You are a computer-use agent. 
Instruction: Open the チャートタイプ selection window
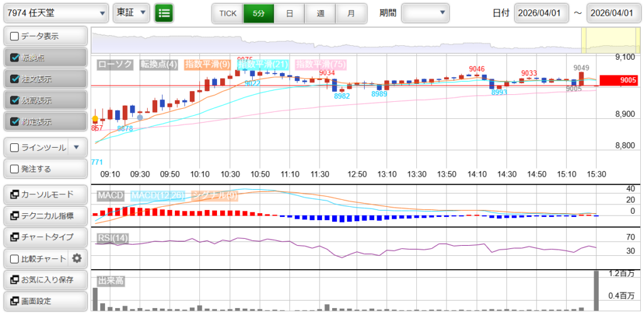[45, 237]
